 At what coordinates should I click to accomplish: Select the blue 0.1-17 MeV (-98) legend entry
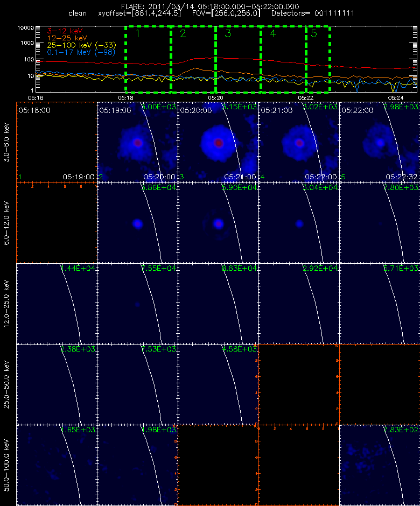click(81, 52)
